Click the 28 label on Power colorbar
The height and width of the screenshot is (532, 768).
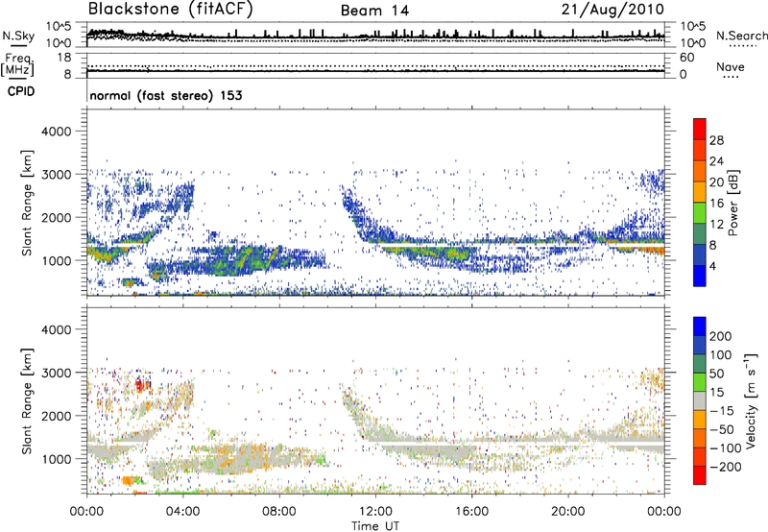(x=716, y=140)
